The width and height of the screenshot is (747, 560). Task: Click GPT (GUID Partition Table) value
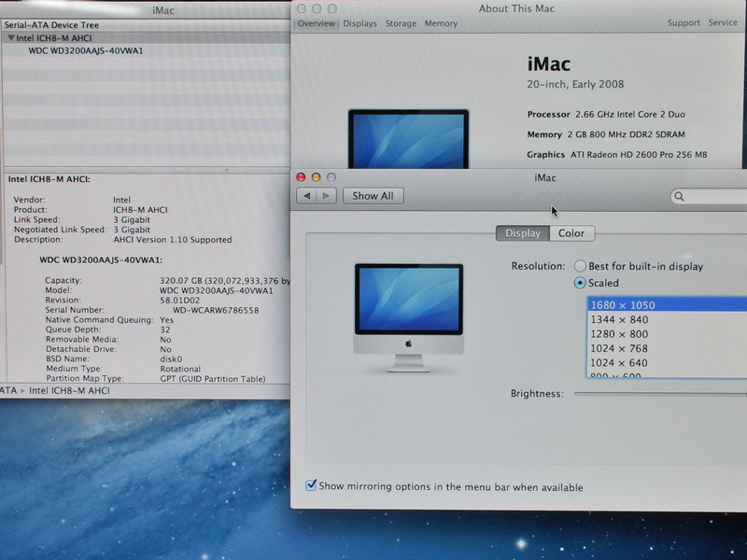pyautogui.click(x=213, y=379)
